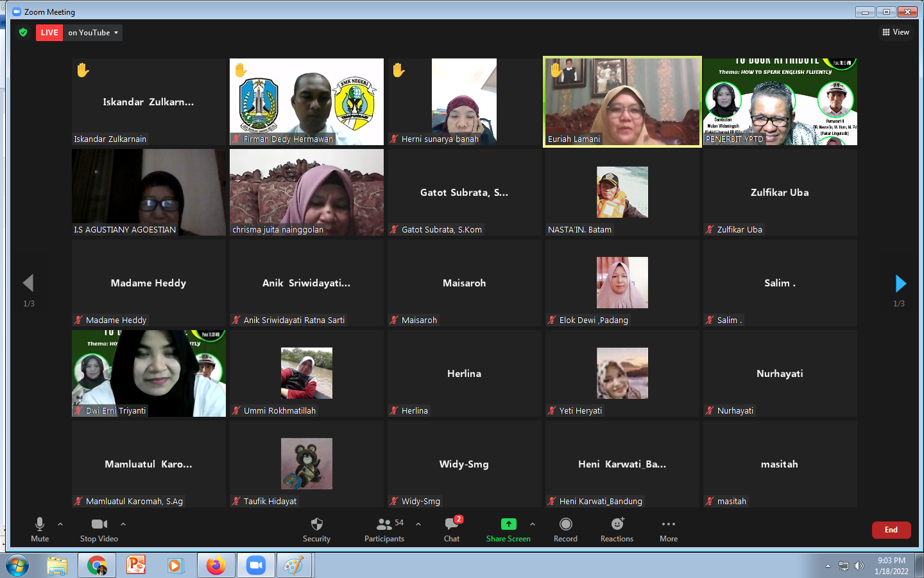Expand the arrow beside Share Screen

[x=533, y=524]
